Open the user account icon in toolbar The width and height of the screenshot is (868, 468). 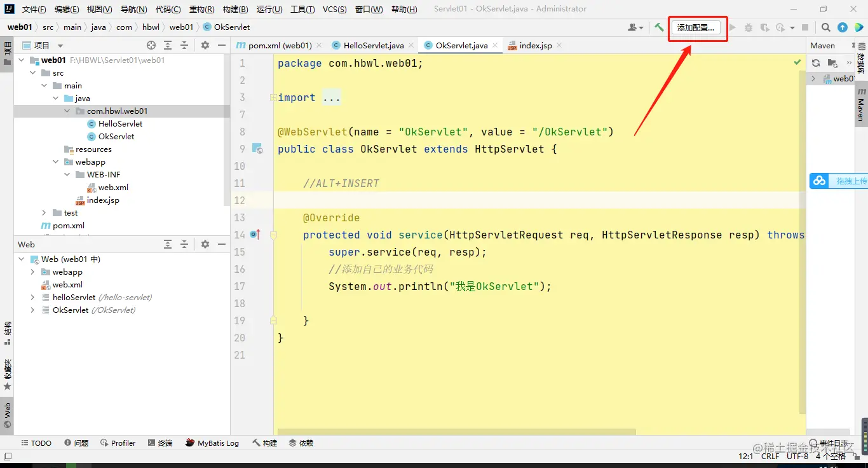[635, 27]
